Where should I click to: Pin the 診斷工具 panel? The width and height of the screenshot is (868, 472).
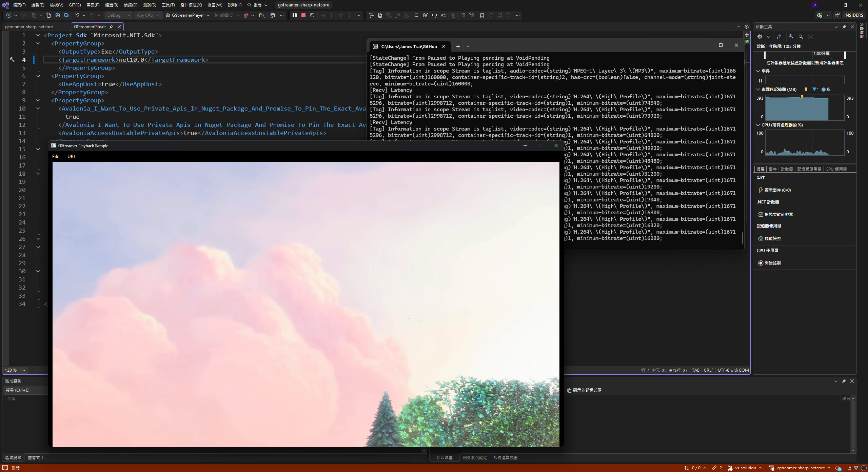coord(844,27)
